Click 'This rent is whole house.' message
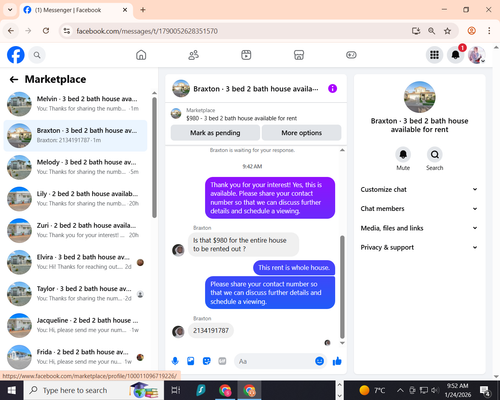 [x=294, y=268]
